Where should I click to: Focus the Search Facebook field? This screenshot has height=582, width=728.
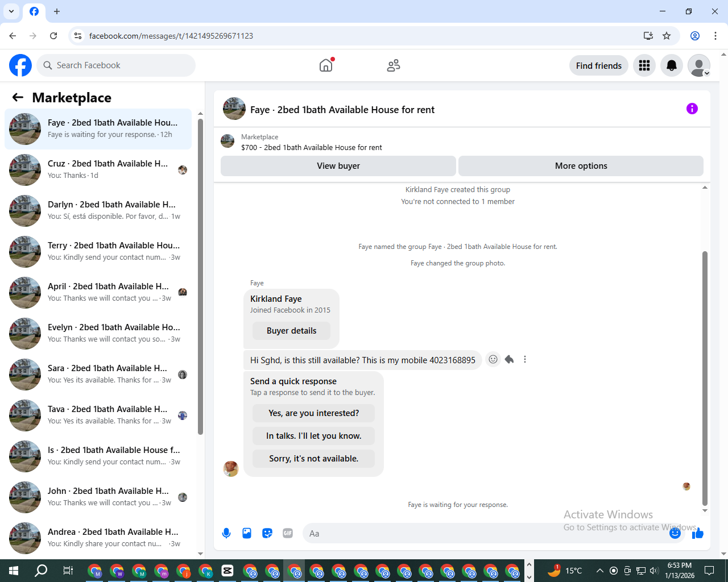[116, 65]
